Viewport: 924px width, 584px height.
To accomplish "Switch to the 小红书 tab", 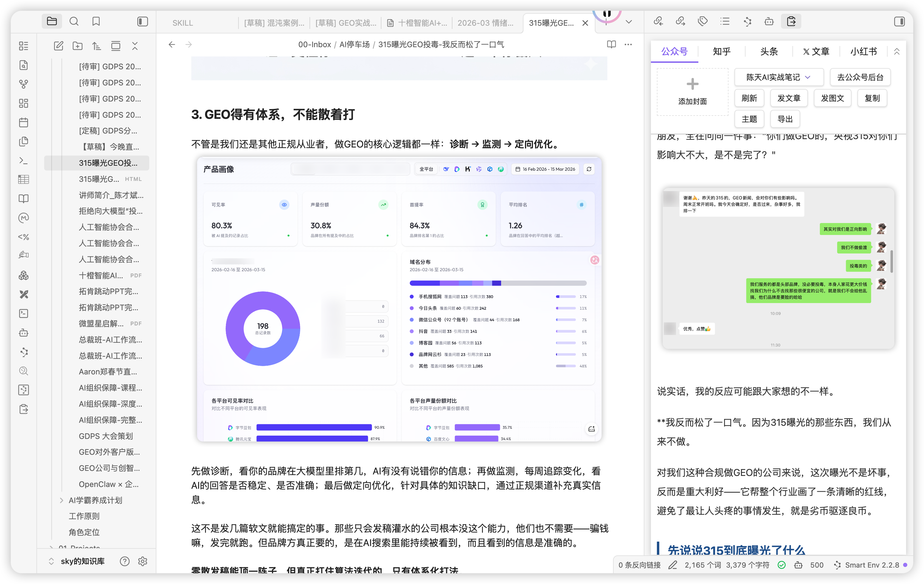I will coord(863,51).
